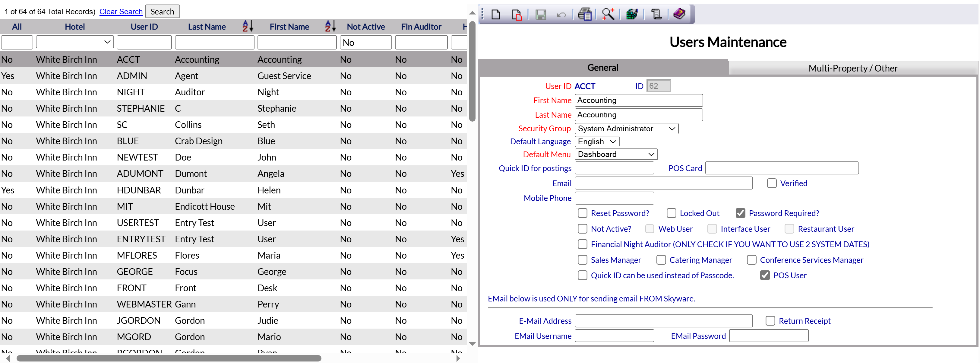This screenshot has width=980, height=363.
Task: Open the log scroll document icon
Action: (656, 14)
